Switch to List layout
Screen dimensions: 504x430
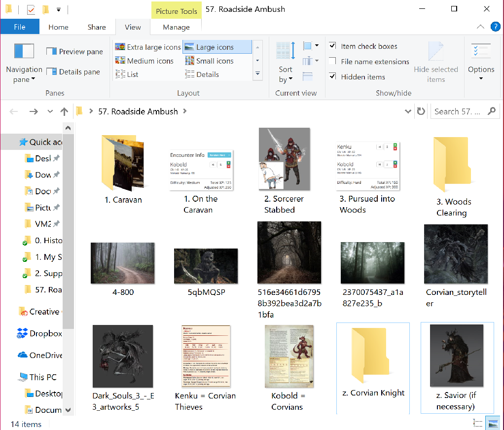pyautogui.click(x=127, y=74)
